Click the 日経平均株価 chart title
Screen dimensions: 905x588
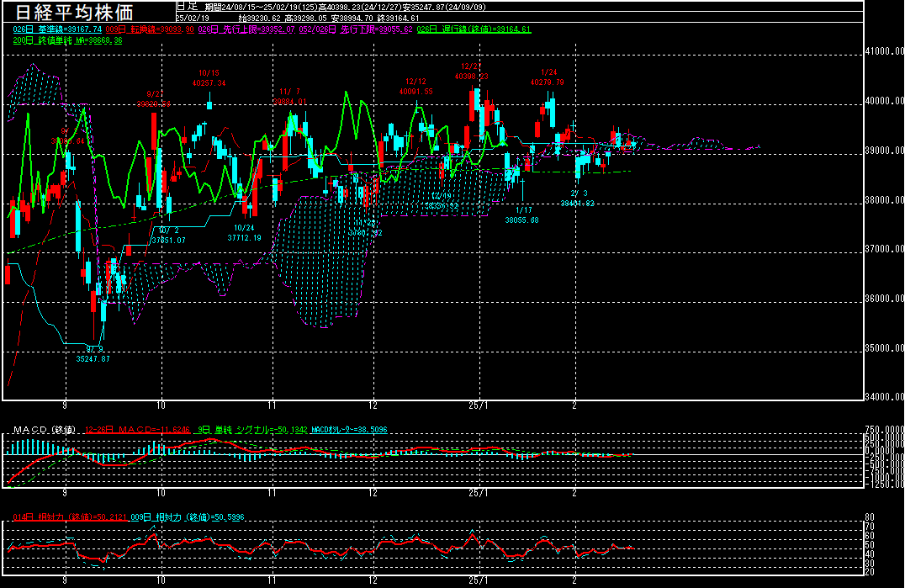point(75,12)
